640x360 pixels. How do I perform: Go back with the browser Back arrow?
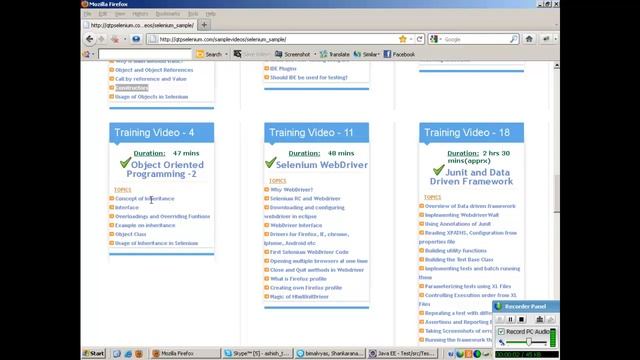click(x=89, y=39)
